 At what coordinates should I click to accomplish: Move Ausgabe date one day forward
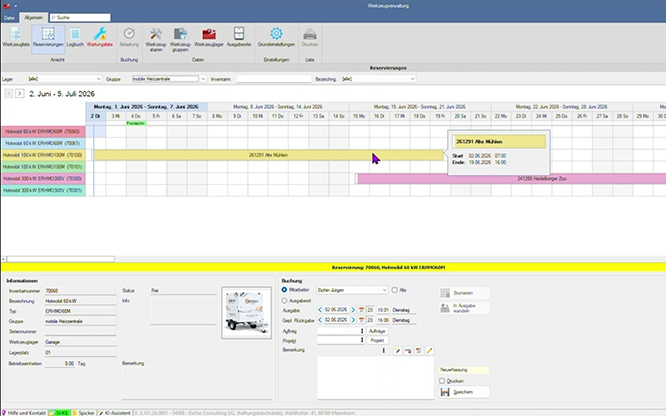coord(353,310)
